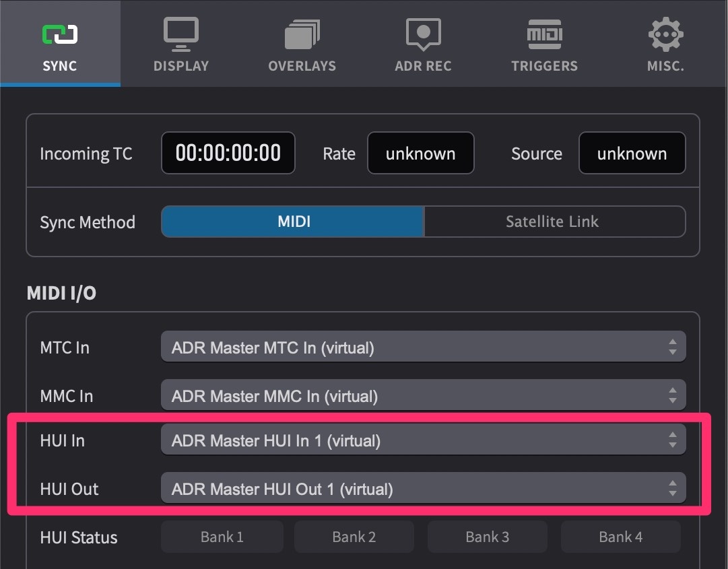Click the MMC In label

coord(67,396)
